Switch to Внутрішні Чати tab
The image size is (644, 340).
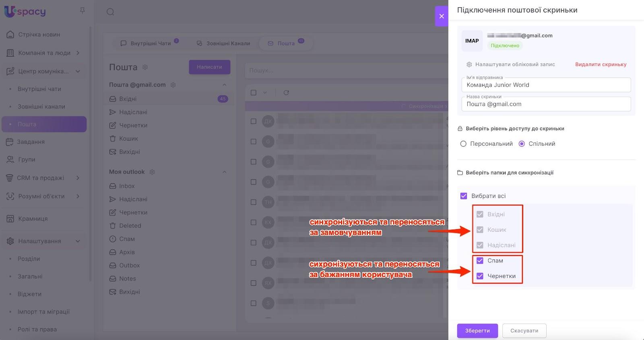(150, 43)
